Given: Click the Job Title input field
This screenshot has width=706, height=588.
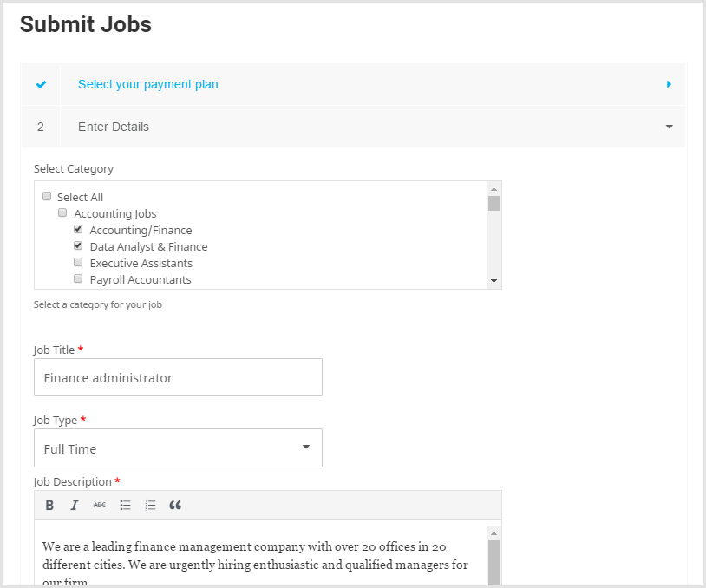Looking at the screenshot, I should pyautogui.click(x=179, y=377).
